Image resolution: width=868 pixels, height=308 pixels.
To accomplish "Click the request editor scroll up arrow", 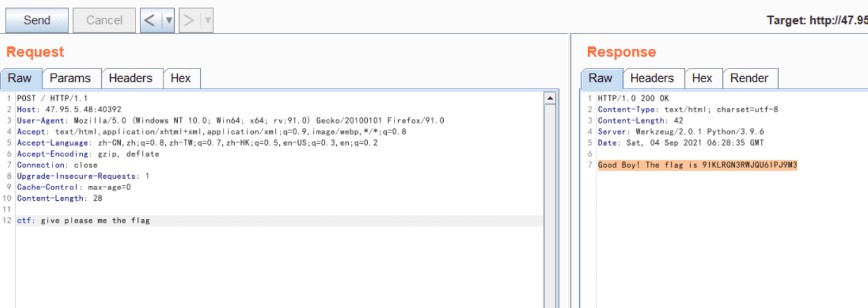I will tap(550, 98).
